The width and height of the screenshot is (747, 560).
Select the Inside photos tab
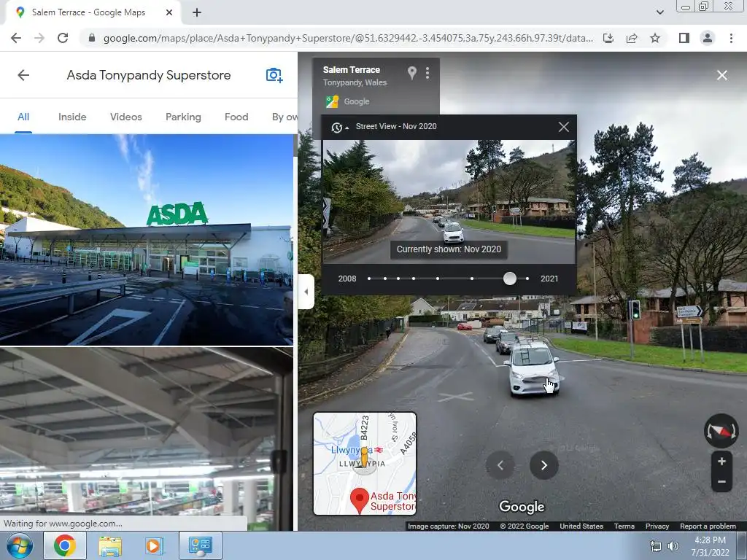pos(72,117)
